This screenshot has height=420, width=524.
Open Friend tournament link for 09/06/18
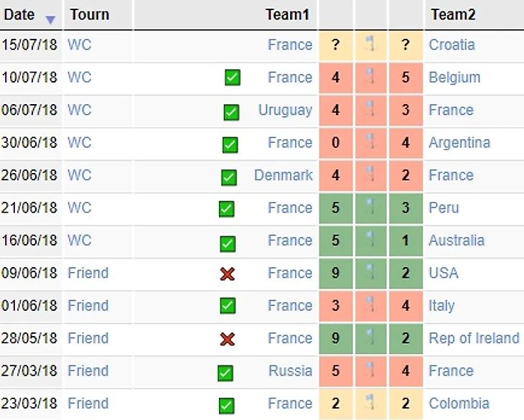coord(88,273)
